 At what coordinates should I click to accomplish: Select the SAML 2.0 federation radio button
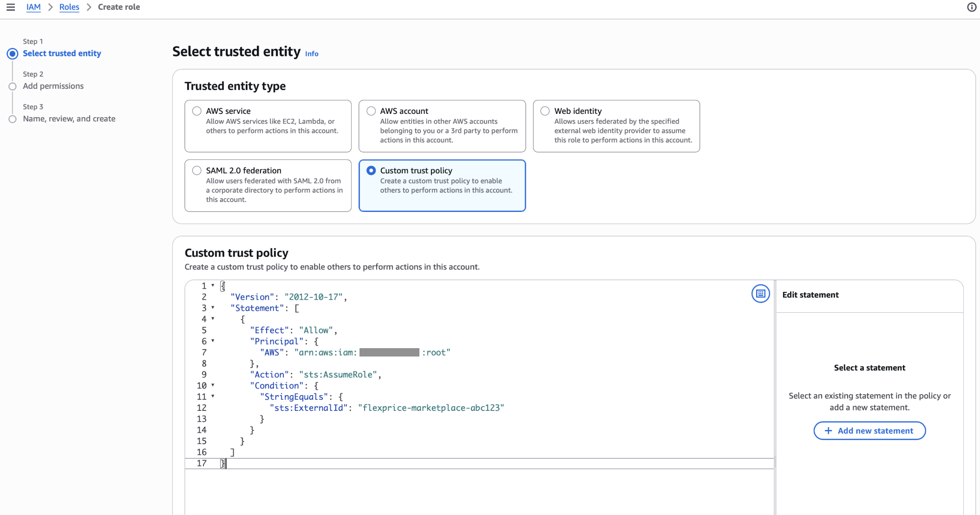[x=197, y=171]
